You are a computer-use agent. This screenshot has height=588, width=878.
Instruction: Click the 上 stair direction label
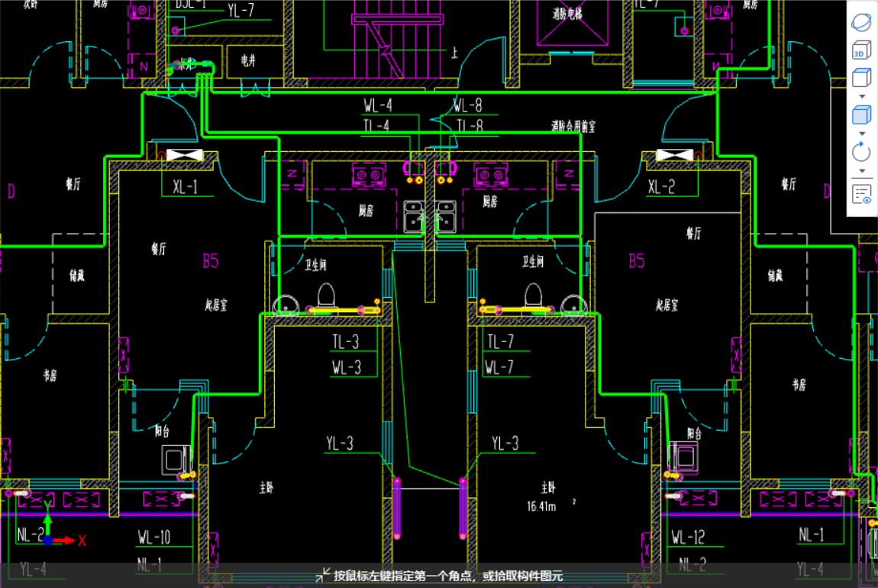454,53
